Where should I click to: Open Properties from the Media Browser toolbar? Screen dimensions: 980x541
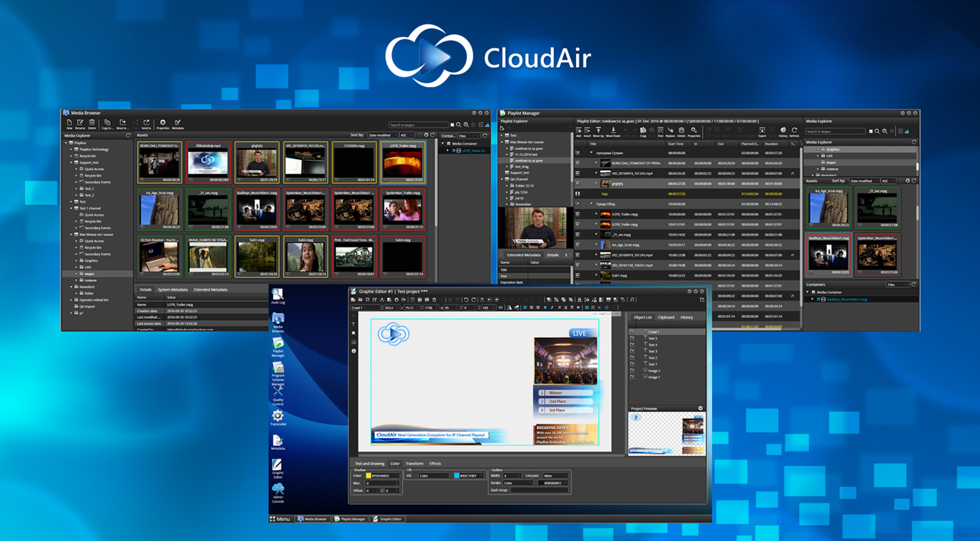click(x=163, y=122)
